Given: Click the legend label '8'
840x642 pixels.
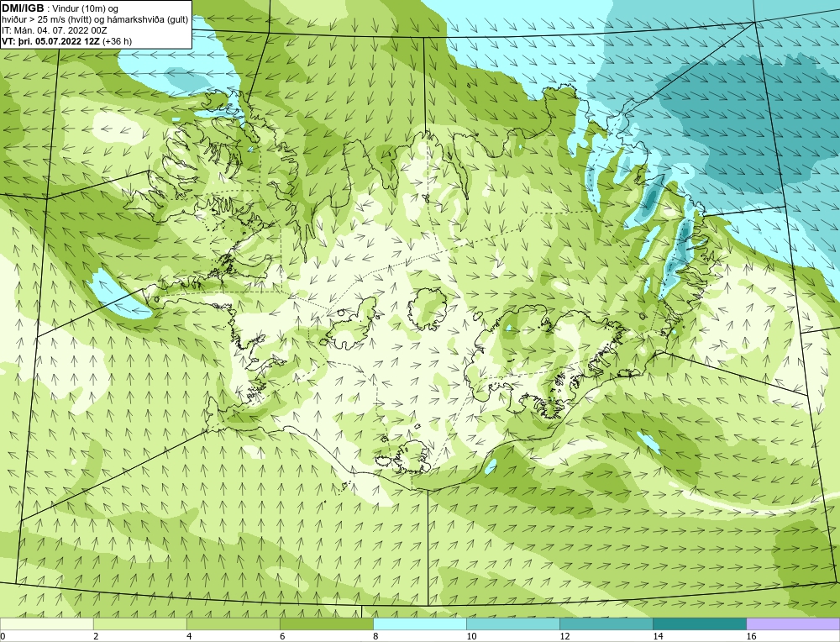Looking at the screenshot, I should 375,636.
